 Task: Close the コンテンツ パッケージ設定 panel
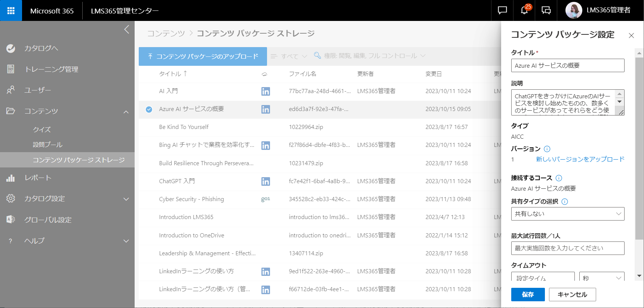(631, 36)
